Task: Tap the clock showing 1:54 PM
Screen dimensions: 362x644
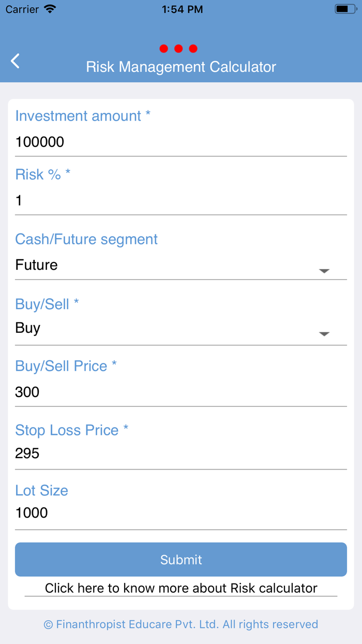Action: [x=182, y=9]
